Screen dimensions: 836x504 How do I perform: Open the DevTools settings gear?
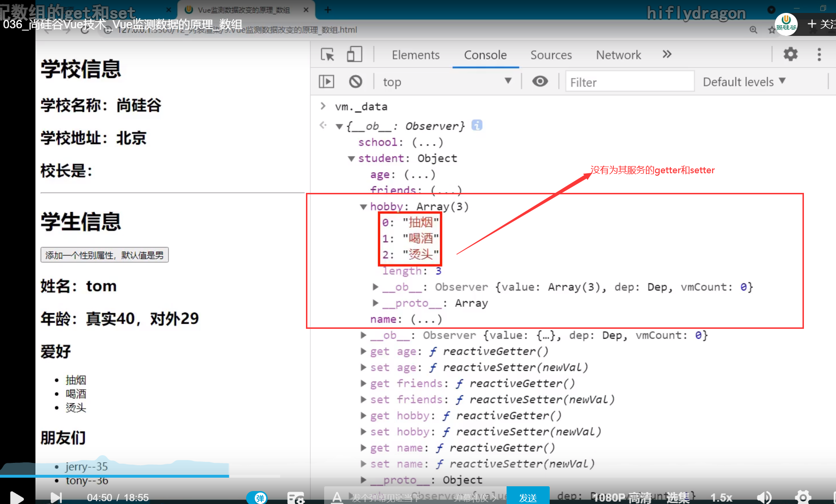791,54
